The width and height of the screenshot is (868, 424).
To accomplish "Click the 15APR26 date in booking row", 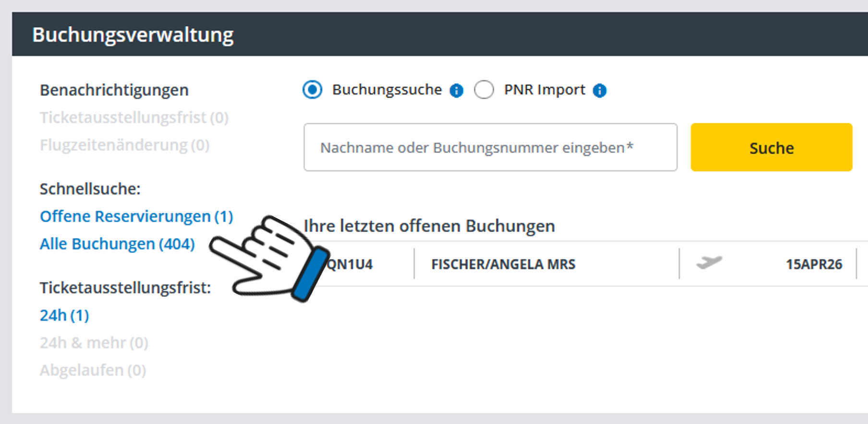I will click(814, 264).
